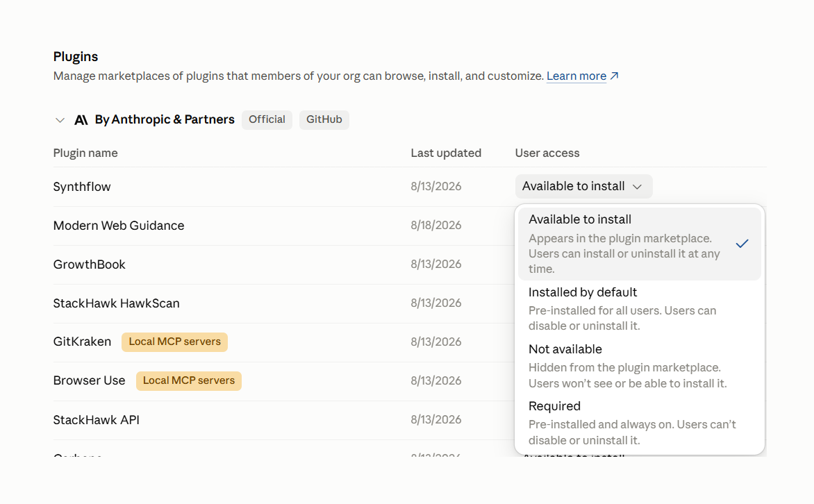This screenshot has height=504, width=814.
Task: Click the Browser Use plugin name
Action: coord(90,380)
